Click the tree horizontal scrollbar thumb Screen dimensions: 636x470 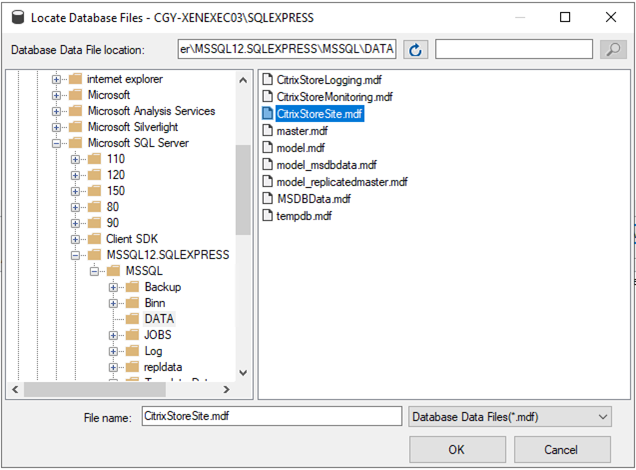tap(95, 390)
